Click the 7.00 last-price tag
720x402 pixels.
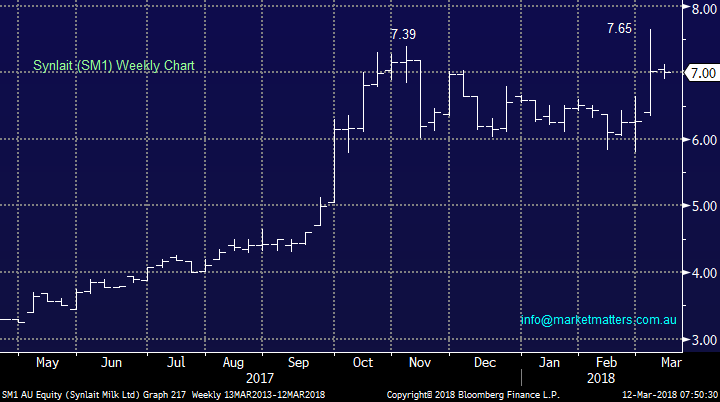point(702,73)
